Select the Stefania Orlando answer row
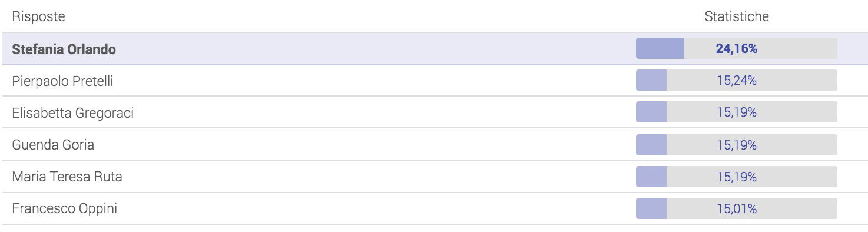Image resolution: width=868 pixels, height=232 pixels. point(434,49)
